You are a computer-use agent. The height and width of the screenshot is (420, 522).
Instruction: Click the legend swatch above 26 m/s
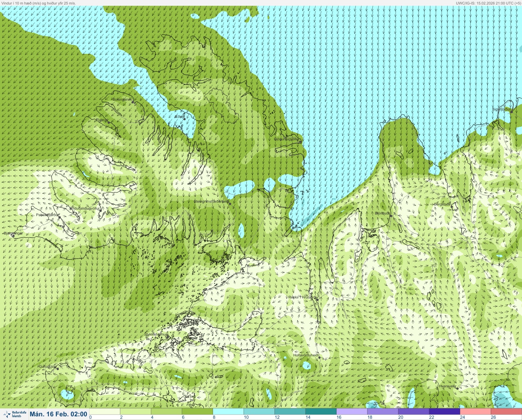[507, 411]
